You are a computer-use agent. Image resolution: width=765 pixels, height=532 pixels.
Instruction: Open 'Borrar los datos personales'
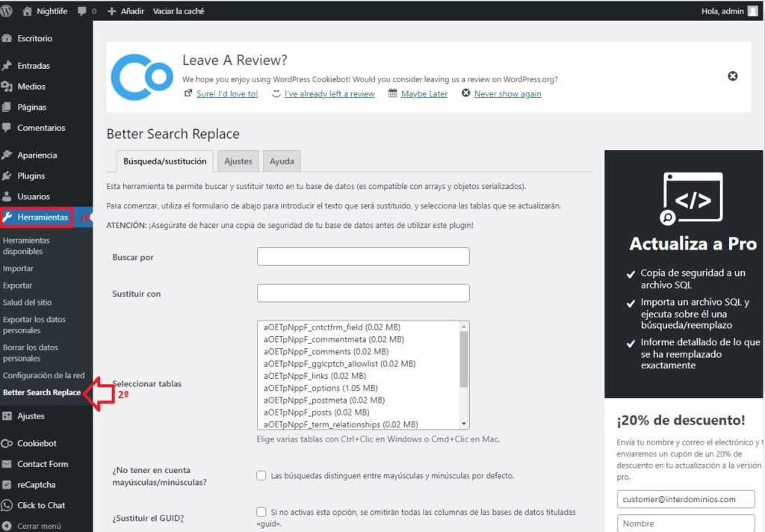(30, 353)
